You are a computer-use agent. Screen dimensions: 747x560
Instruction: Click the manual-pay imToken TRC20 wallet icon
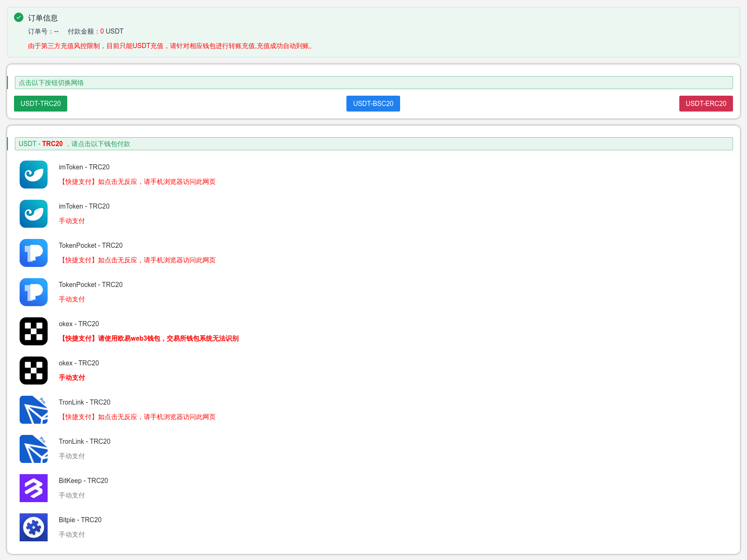click(x=34, y=214)
